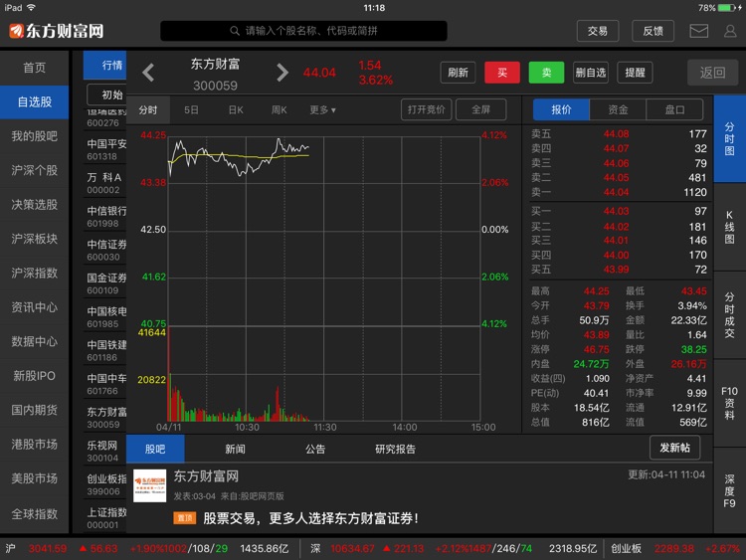Go to next stock with right arrow
This screenshot has width=746, height=560.
pos(282,73)
